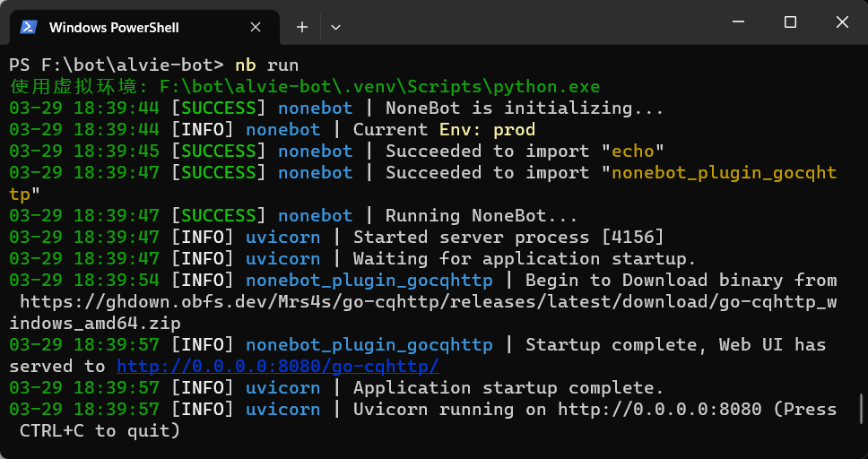Expand the new tab profile dropdown chevron

335,27
